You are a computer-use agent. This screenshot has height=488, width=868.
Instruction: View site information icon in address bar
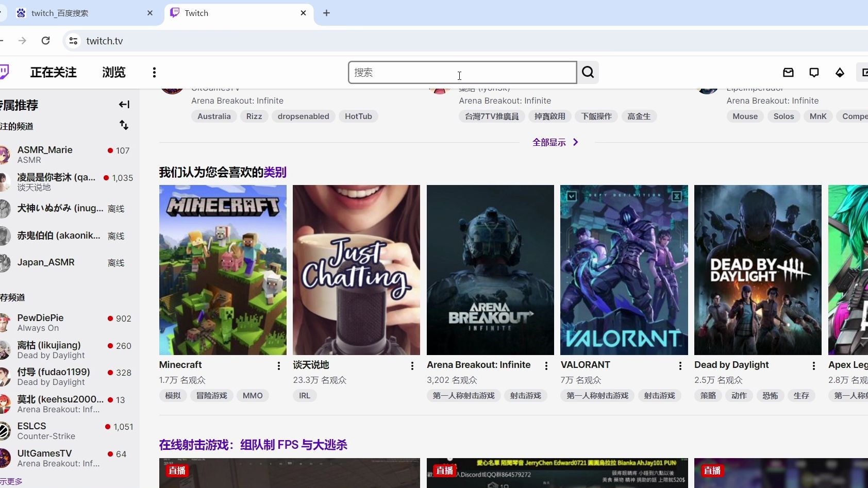tap(73, 41)
